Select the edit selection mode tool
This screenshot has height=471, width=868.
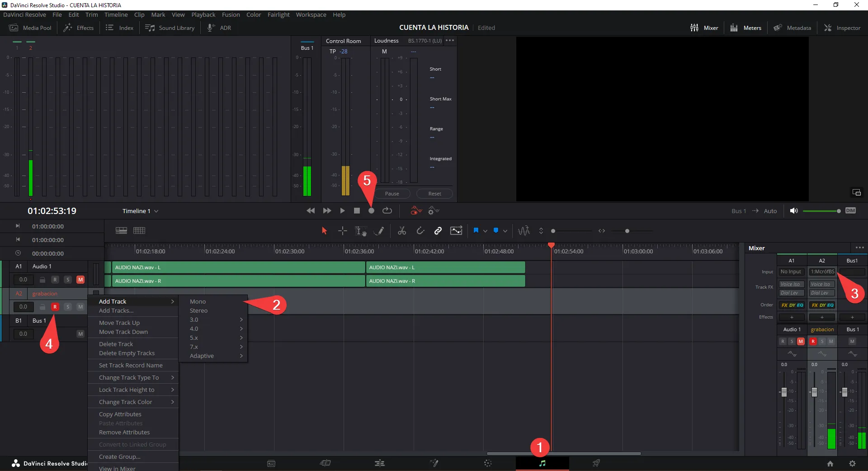click(x=361, y=231)
